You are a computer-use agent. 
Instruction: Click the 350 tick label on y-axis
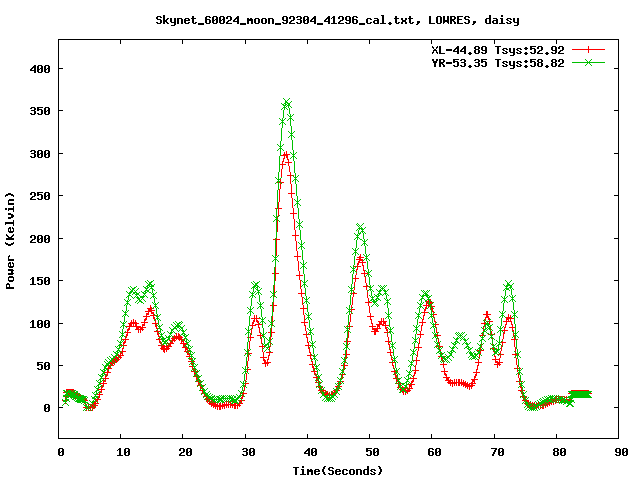(x=40, y=111)
